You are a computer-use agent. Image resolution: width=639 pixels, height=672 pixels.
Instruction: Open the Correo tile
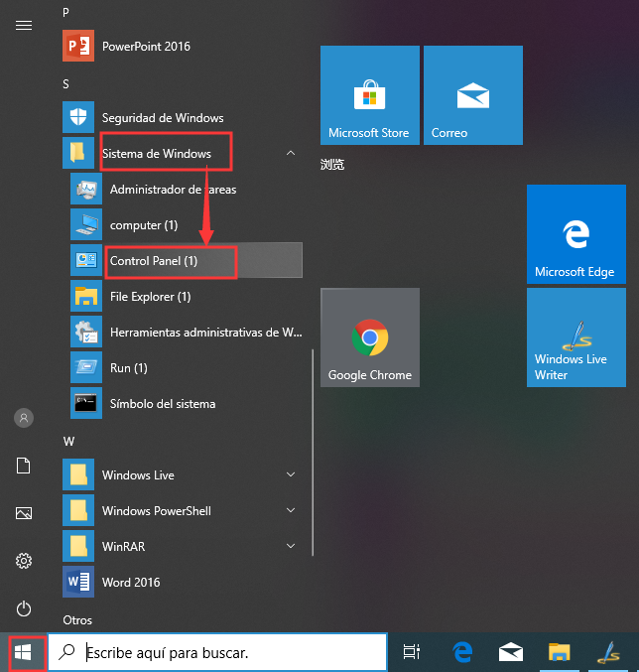[x=473, y=95]
